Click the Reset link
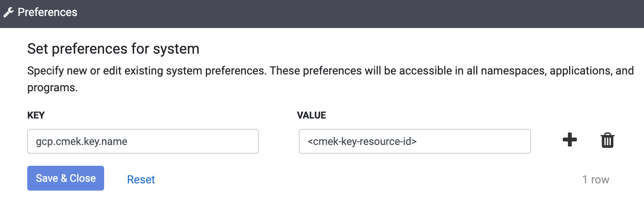 click(141, 180)
